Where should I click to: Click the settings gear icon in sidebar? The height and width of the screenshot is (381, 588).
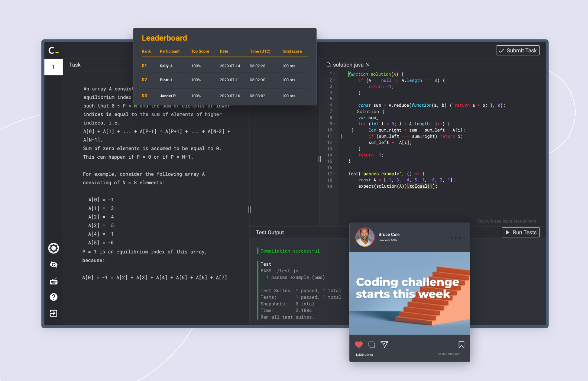point(54,248)
